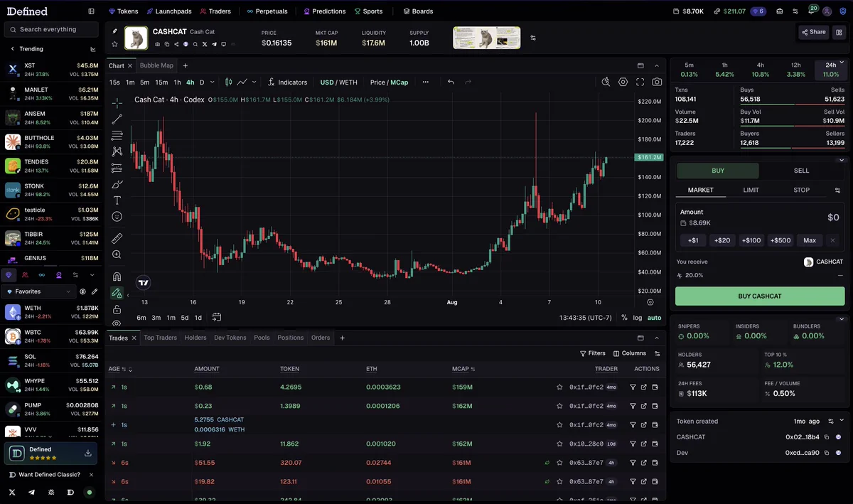Viewport: 853px width, 504px height.
Task: Collapse the stats timeframe panel chevron
Action: tap(842, 63)
